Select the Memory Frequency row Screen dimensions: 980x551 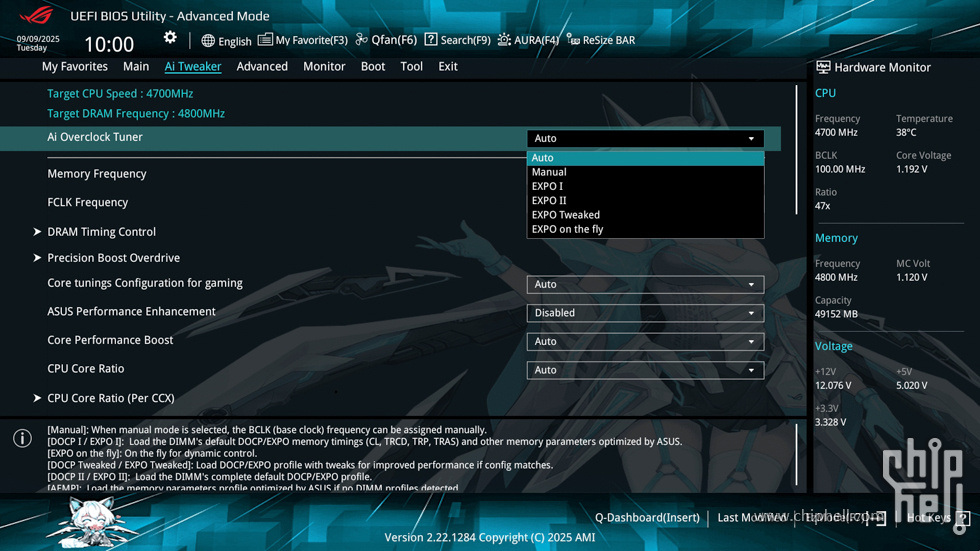coord(97,174)
